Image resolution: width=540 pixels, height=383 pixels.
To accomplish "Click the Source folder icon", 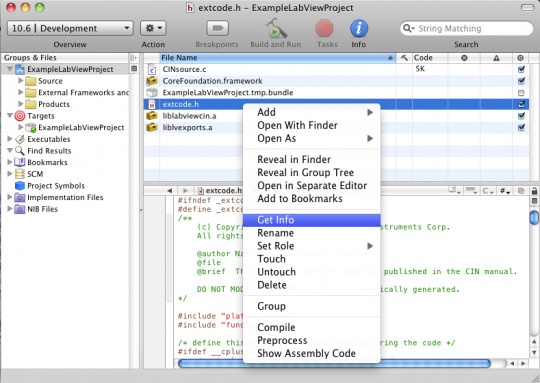I will (x=31, y=81).
